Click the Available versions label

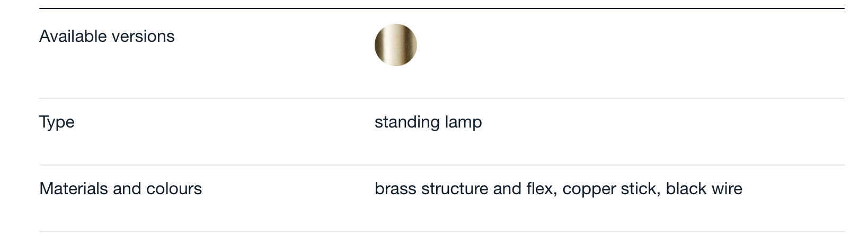107,37
